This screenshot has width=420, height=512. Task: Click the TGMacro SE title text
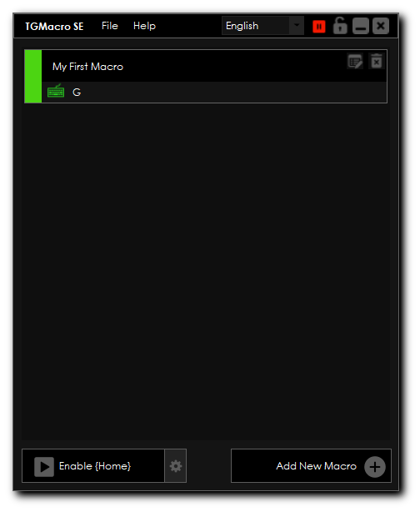(x=54, y=27)
